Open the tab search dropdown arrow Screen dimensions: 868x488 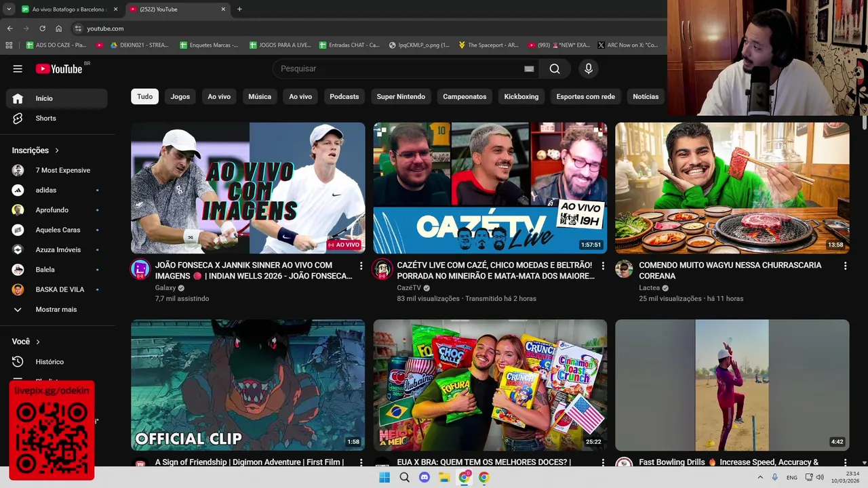pyautogui.click(x=9, y=9)
